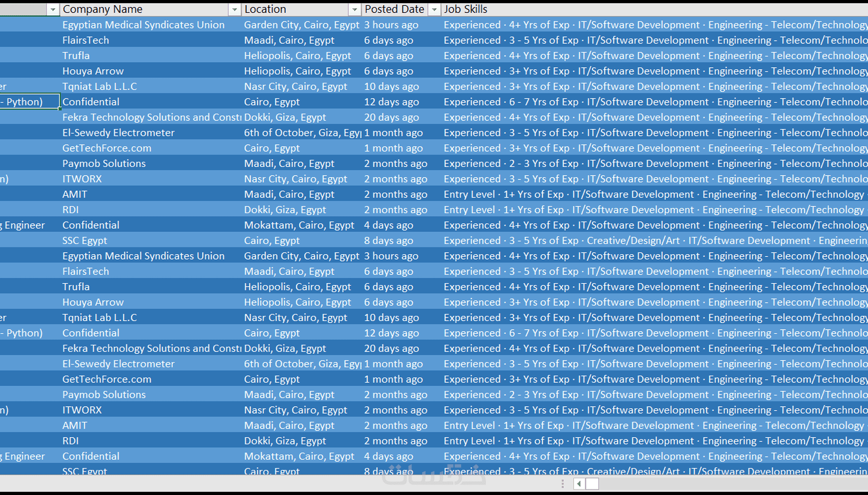This screenshot has height=495, width=868.
Task: Select the second El-Sewedy Electrometer cell
Action: [151, 363]
